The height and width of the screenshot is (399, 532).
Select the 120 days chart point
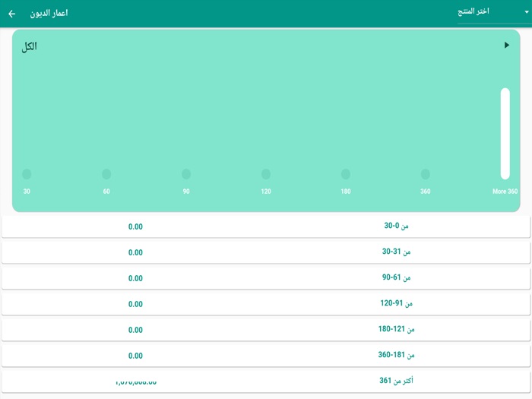click(266, 174)
